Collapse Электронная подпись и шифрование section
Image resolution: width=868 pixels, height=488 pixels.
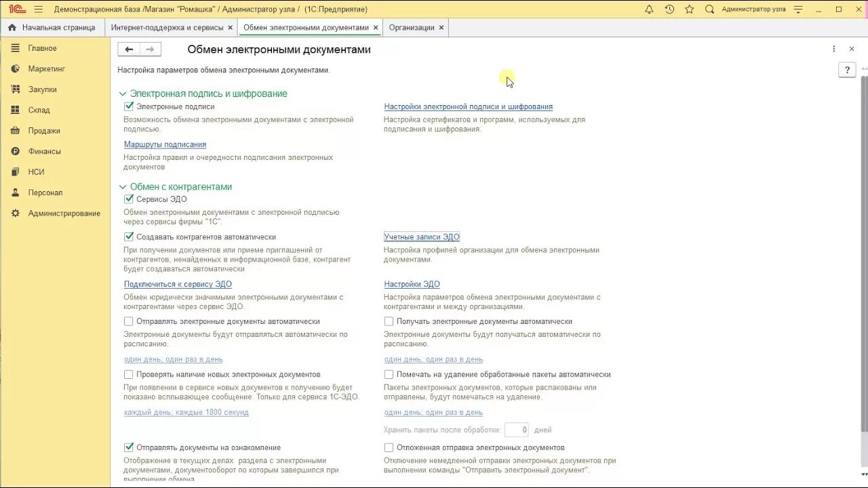click(123, 94)
